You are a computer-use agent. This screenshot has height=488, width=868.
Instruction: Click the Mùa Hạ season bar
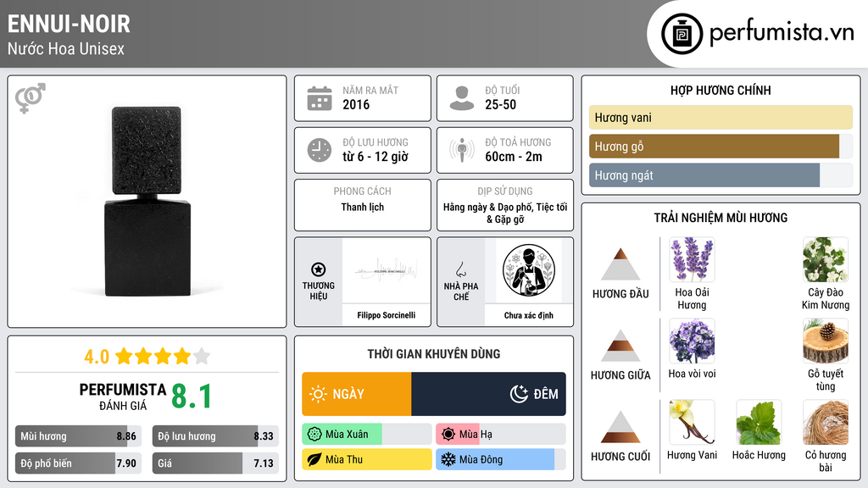tap(501, 435)
